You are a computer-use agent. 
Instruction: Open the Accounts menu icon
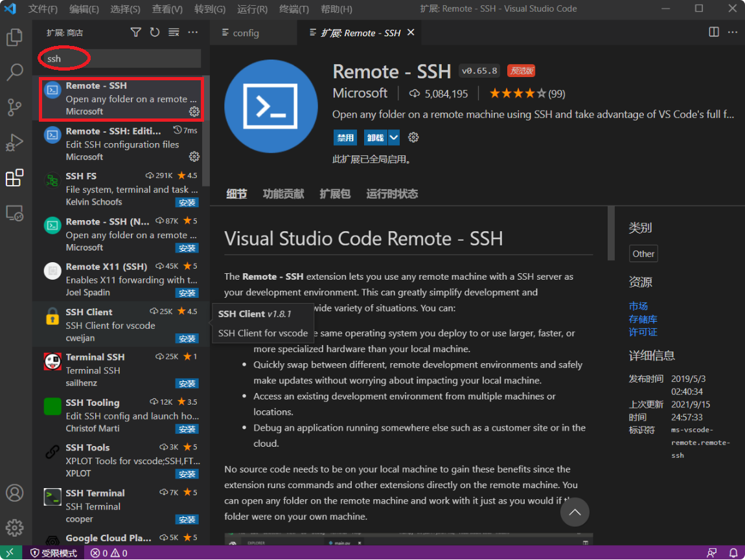14,493
